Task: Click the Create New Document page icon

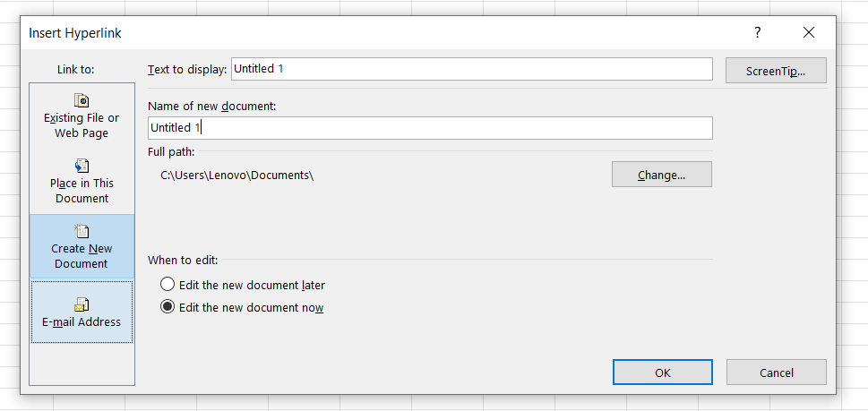Action: 82,231
